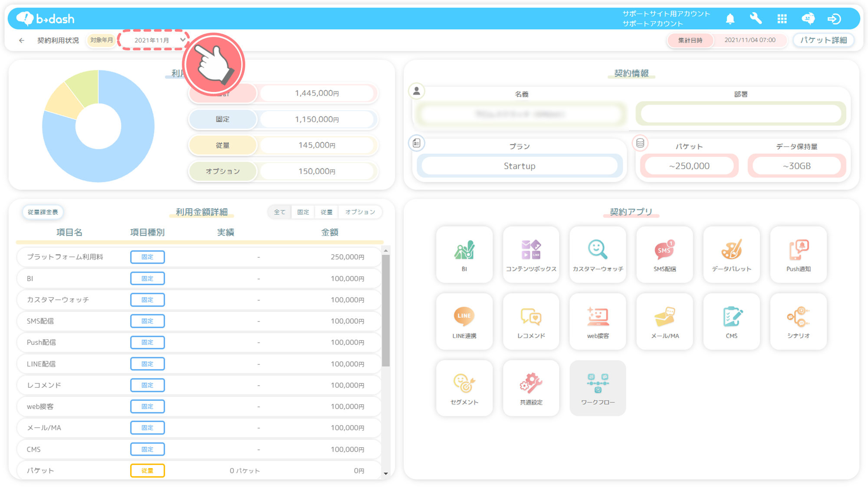
Task: Open the wrench settings icon
Action: coord(756,19)
